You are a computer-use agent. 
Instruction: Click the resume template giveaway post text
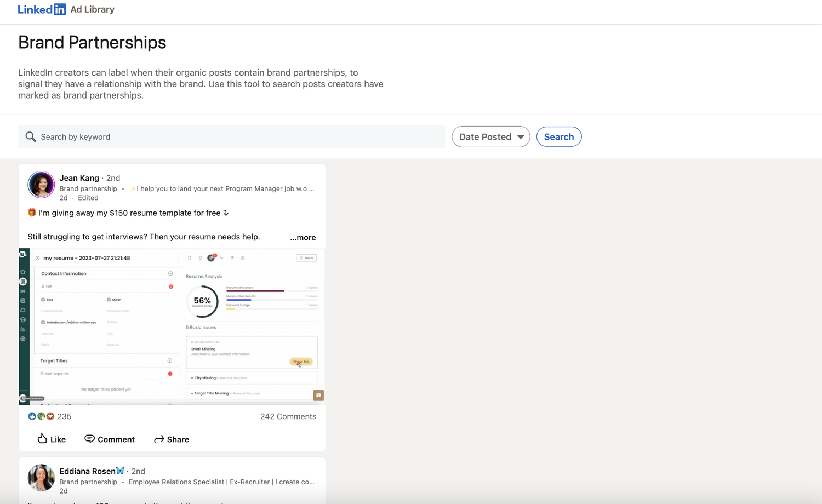128,213
